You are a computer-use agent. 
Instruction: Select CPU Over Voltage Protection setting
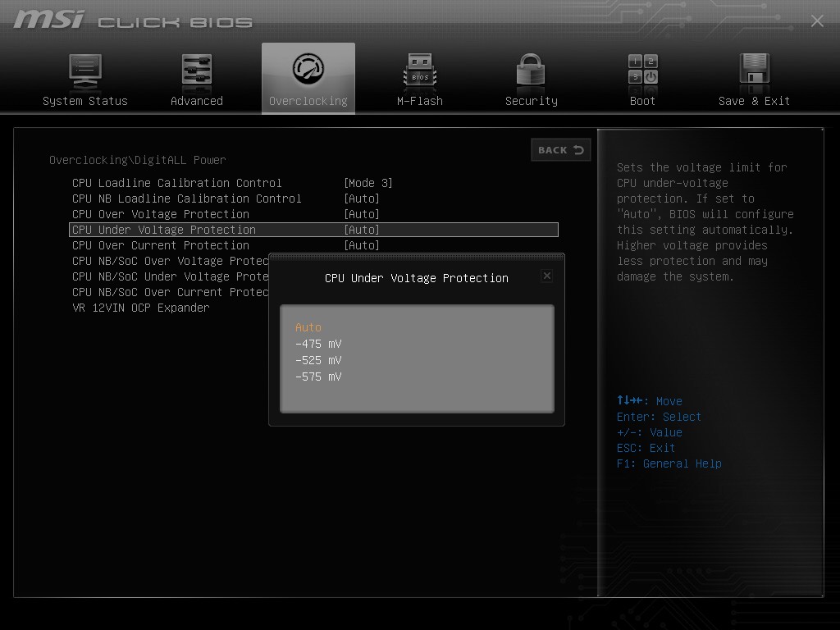161,214
